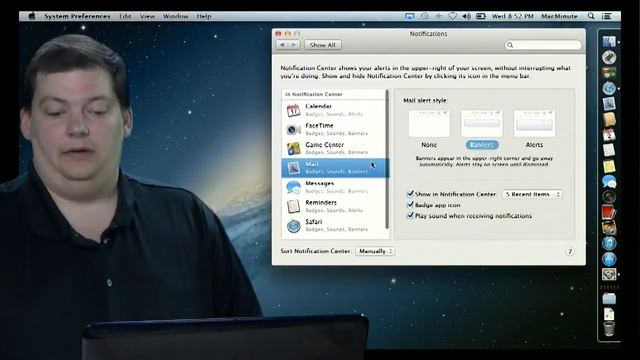Click the System Preferences search field
The height and width of the screenshot is (360, 640).
(543, 45)
